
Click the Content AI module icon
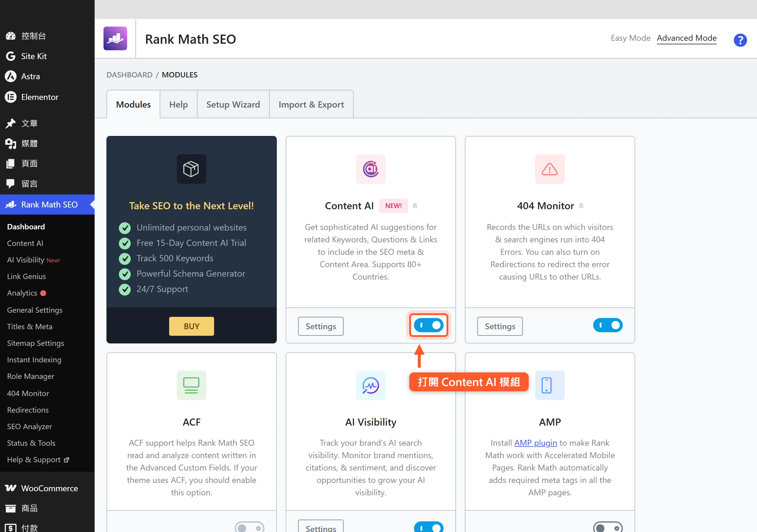coord(371,169)
